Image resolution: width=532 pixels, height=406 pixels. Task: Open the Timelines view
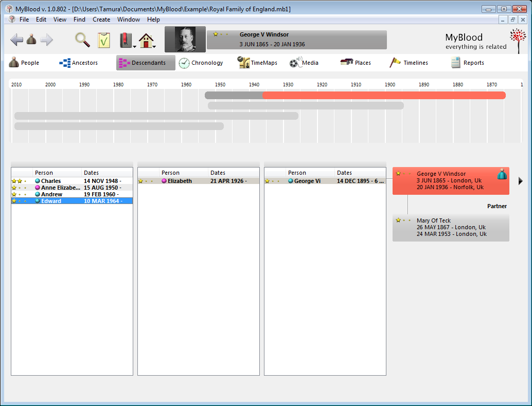click(x=409, y=63)
